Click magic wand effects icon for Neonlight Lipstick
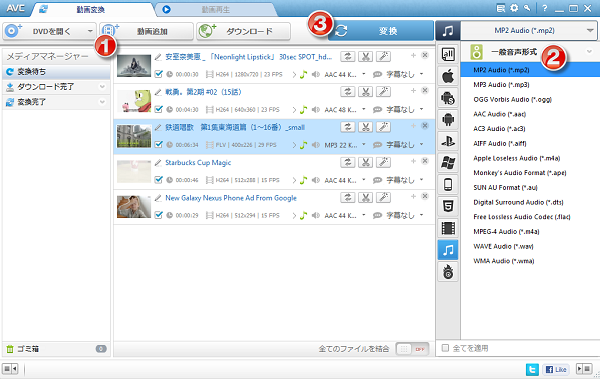This screenshot has width=600, height=379. (383, 57)
